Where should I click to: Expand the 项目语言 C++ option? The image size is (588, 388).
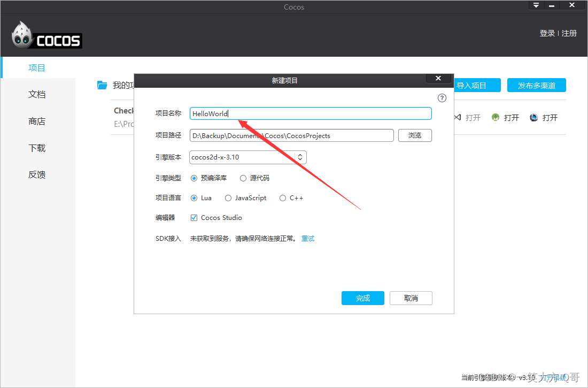282,197
